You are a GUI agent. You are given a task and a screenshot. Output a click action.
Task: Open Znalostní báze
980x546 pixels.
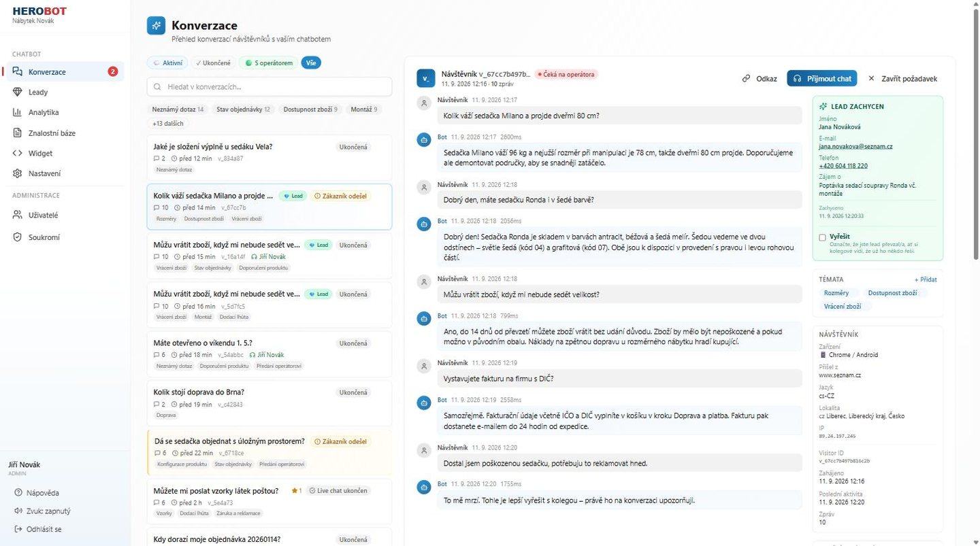pyautogui.click(x=65, y=133)
